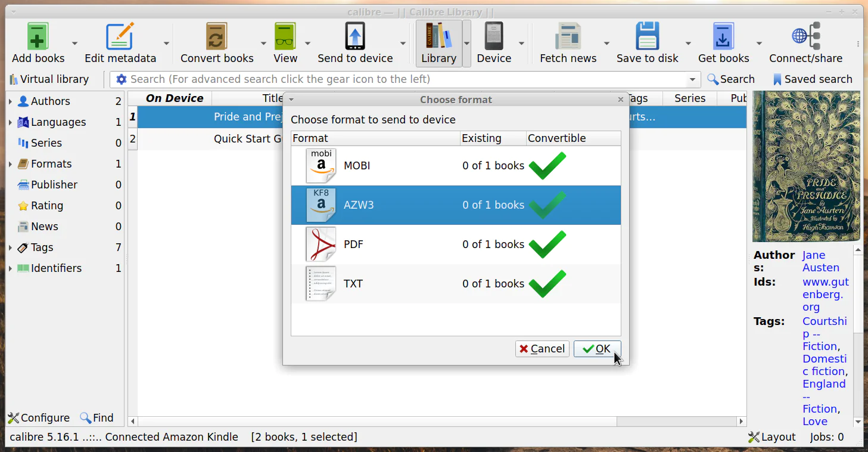The height and width of the screenshot is (452, 868).
Task: Expand the Tags category
Action: click(x=10, y=247)
